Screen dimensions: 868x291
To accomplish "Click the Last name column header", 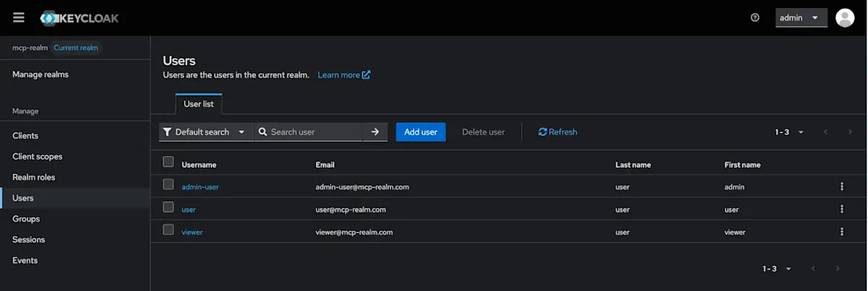I will point(633,164).
